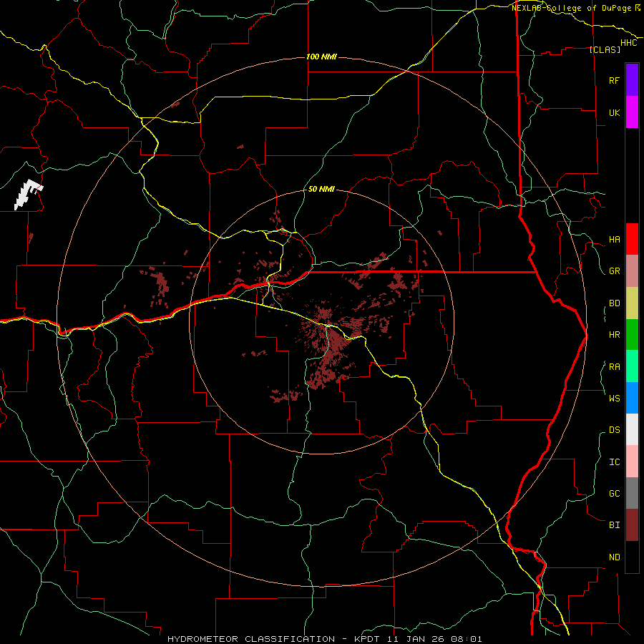Select the "BD" legend label
This screenshot has height=644, width=644.
[614, 303]
